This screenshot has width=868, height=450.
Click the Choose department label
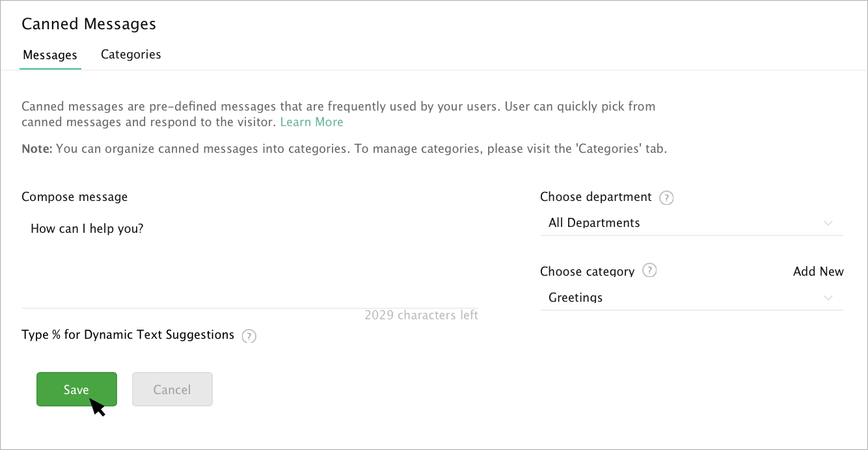click(x=595, y=196)
